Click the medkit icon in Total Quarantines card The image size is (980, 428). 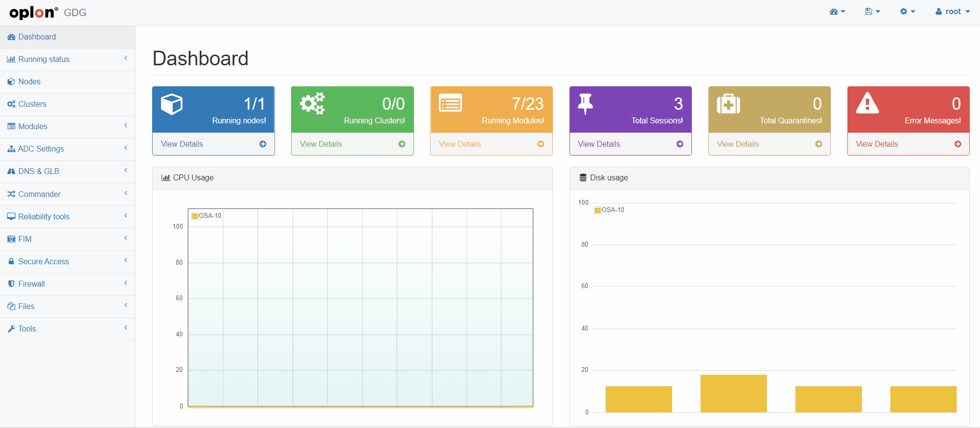(728, 104)
